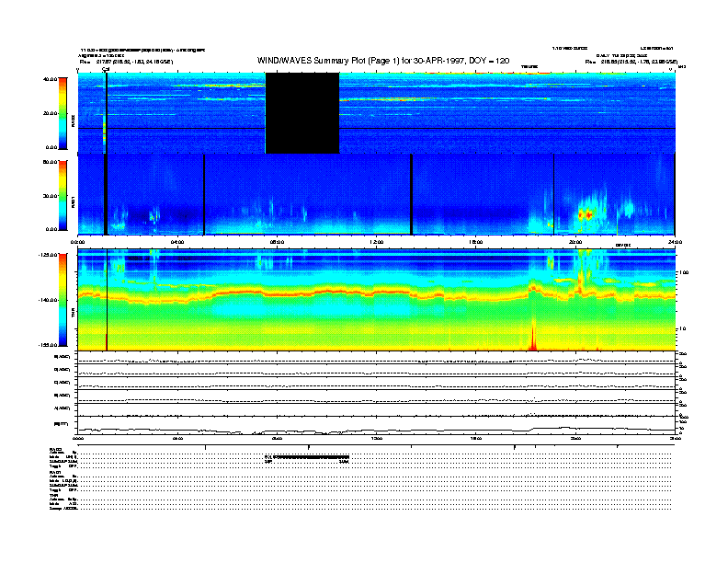Click the 60.00 label on RAD1 scale
Viewport: 728px width, 563px height.
click(50, 162)
